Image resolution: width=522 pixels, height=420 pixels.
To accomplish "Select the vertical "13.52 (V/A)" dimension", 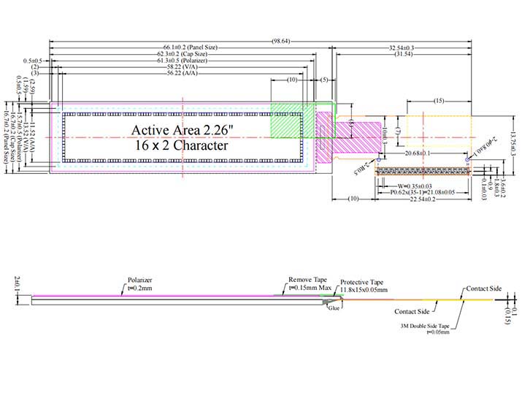I will point(26,137).
